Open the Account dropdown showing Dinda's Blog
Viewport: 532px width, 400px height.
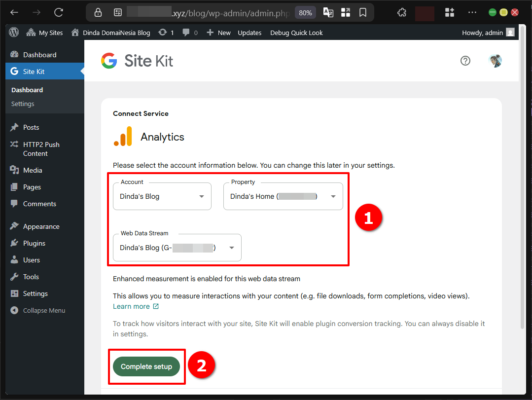162,196
